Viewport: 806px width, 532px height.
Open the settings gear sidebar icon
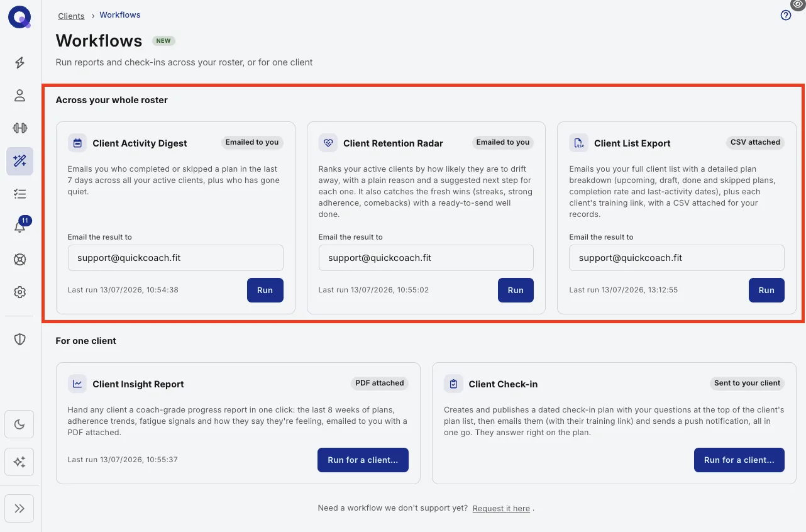19,292
